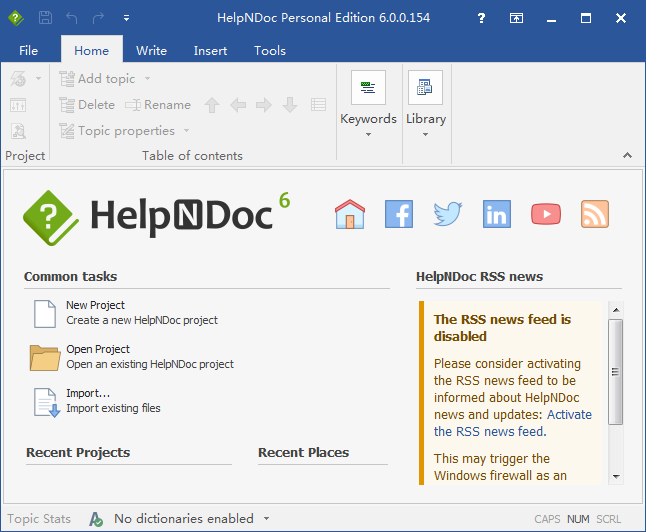
Task: Click the ribbon display options icon
Action: [x=516, y=18]
